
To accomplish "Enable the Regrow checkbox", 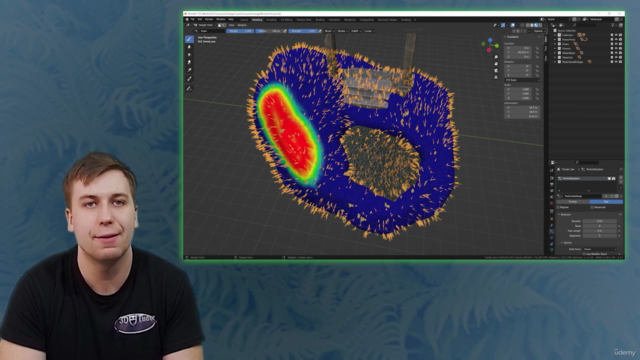I will click(x=558, y=207).
